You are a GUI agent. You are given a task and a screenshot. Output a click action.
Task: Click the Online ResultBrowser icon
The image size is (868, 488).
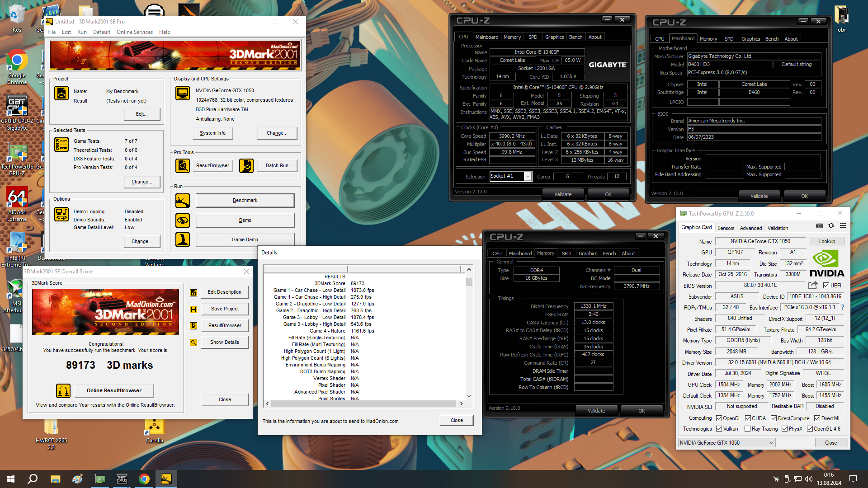[63, 391]
